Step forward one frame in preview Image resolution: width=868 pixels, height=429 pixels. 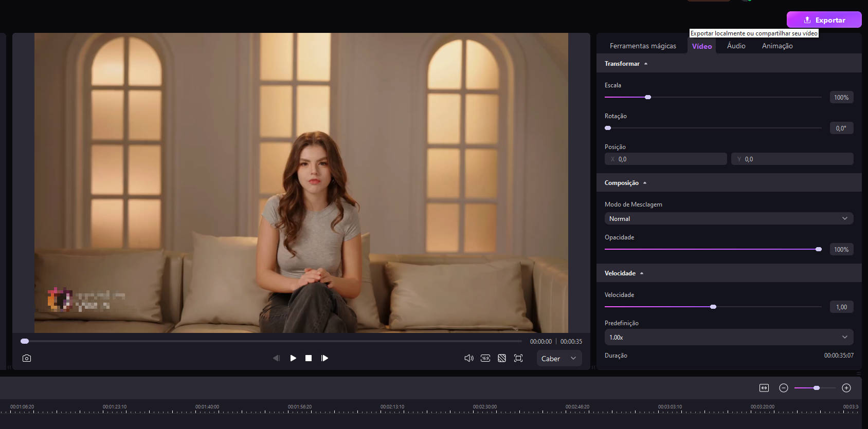tap(324, 358)
